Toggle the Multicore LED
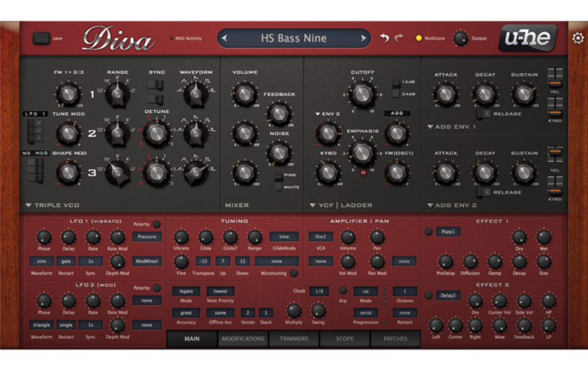This screenshot has height=368, width=588. (x=419, y=38)
